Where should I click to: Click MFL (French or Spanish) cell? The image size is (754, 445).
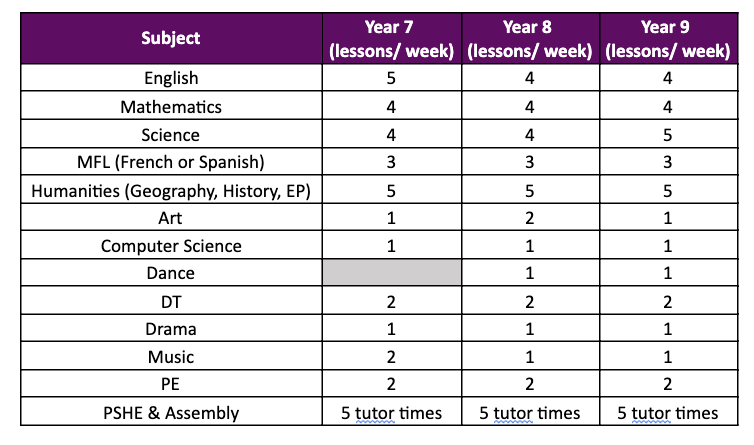[171, 162]
